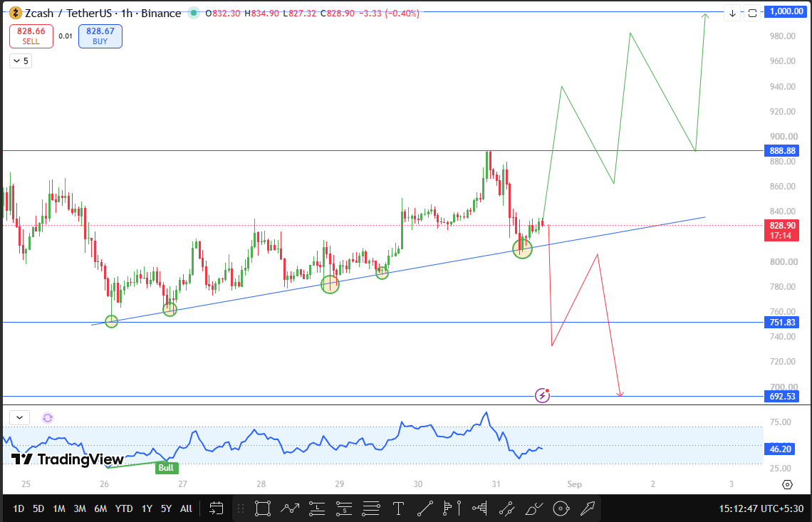Select the flag-and-marker drawing tool
812x522 pixels.
click(x=452, y=508)
